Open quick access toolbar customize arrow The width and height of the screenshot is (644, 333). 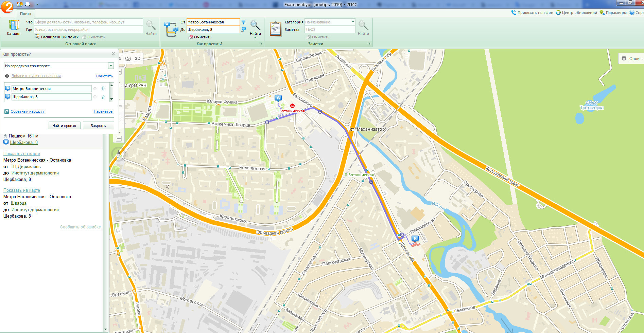pyautogui.click(x=37, y=4)
